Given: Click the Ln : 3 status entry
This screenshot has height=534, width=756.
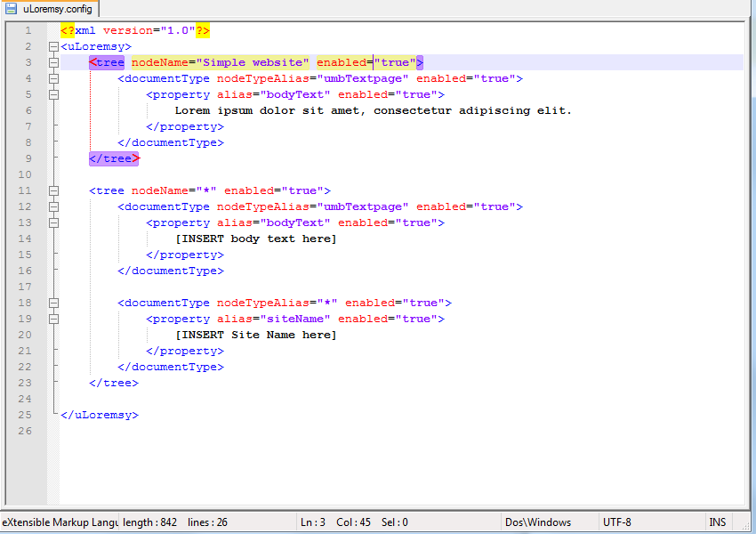Looking at the screenshot, I should click(x=313, y=522).
